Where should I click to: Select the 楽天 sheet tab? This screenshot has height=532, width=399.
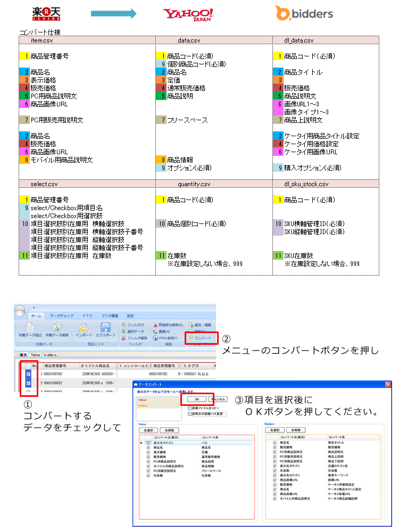pyautogui.click(x=23, y=355)
